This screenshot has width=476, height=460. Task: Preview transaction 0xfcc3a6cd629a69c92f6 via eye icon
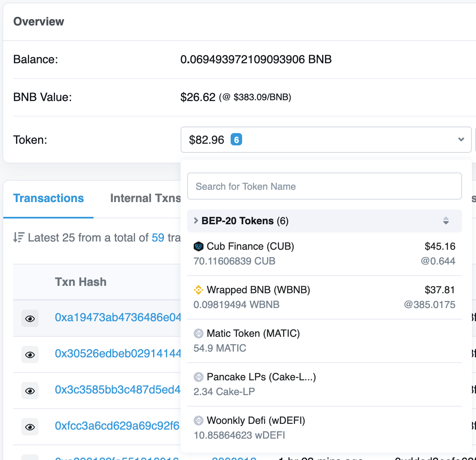pos(30,427)
